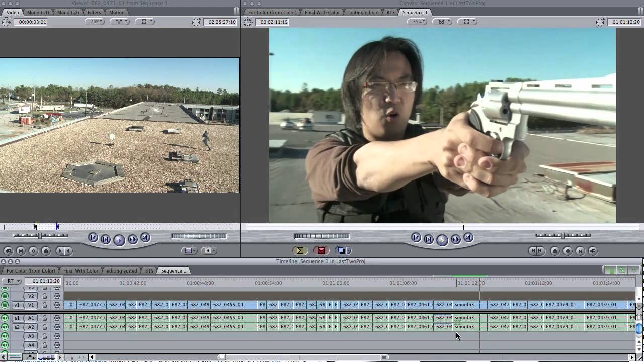The height and width of the screenshot is (362, 644).
Task: Click Play Around Current Frame in Canvas
Action: coord(456,239)
